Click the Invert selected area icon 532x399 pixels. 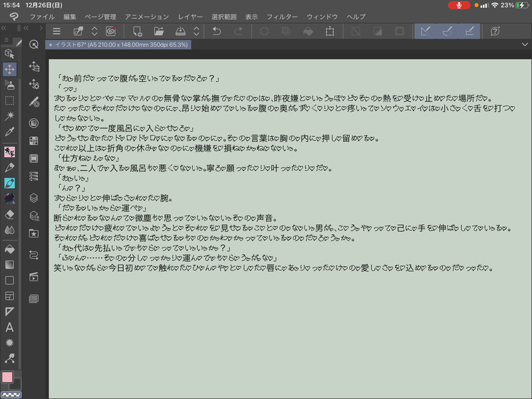click(377, 31)
